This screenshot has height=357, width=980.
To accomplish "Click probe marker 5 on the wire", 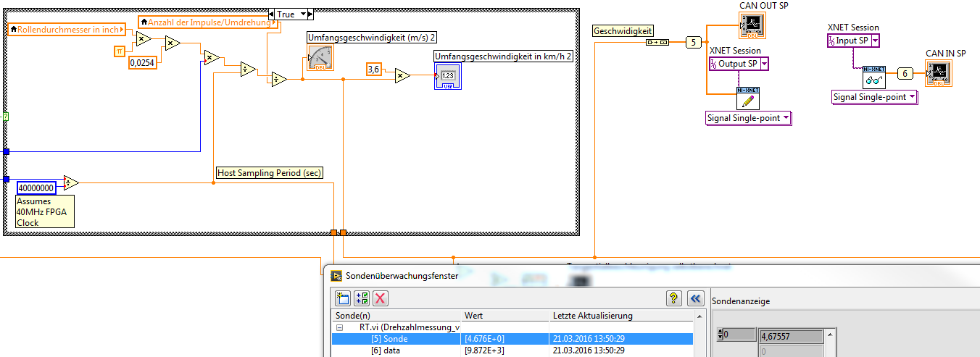I will [694, 43].
